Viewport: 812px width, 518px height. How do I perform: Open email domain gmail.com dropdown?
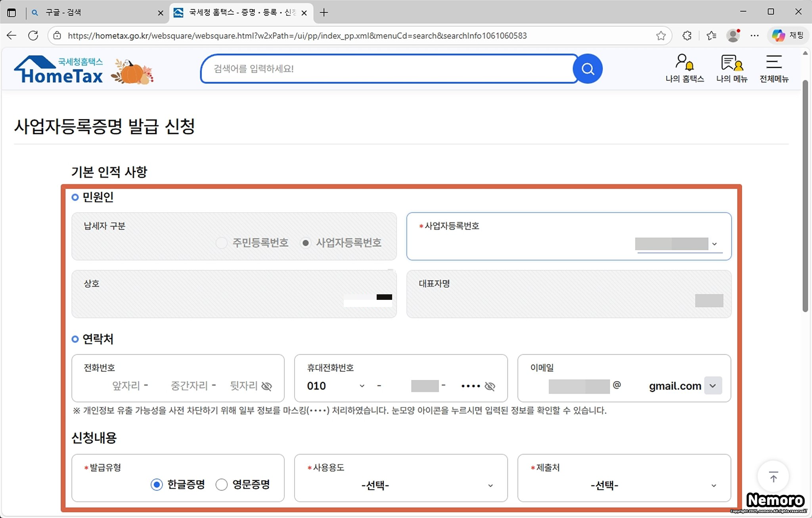(712, 386)
